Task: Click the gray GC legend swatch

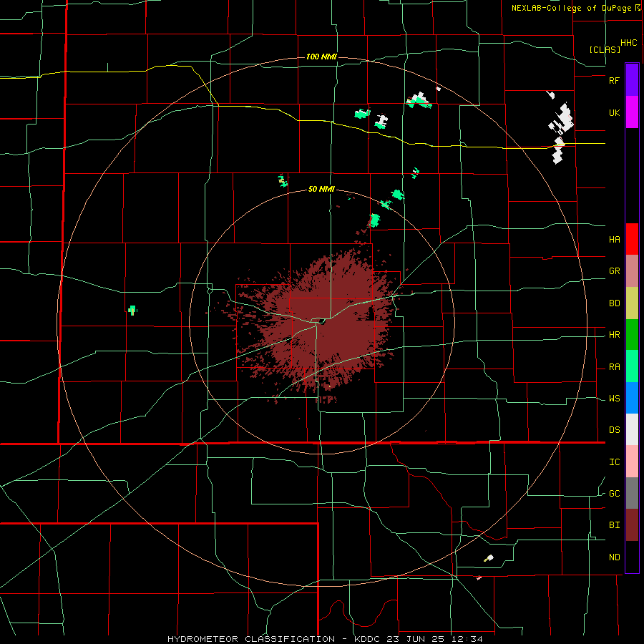Action: [x=632, y=493]
